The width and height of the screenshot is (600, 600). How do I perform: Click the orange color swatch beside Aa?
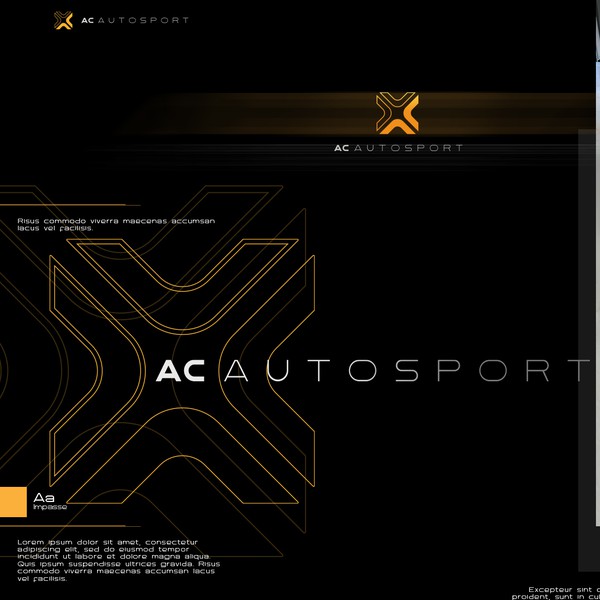[13, 502]
